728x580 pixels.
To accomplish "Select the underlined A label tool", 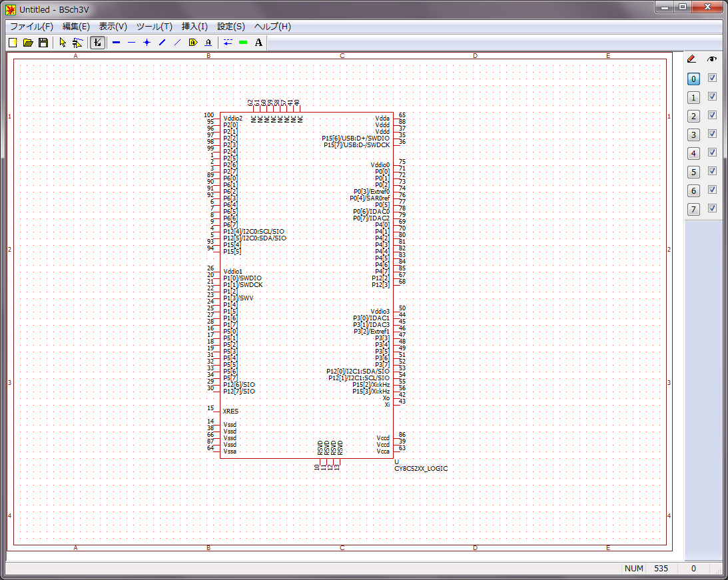I will coord(208,43).
